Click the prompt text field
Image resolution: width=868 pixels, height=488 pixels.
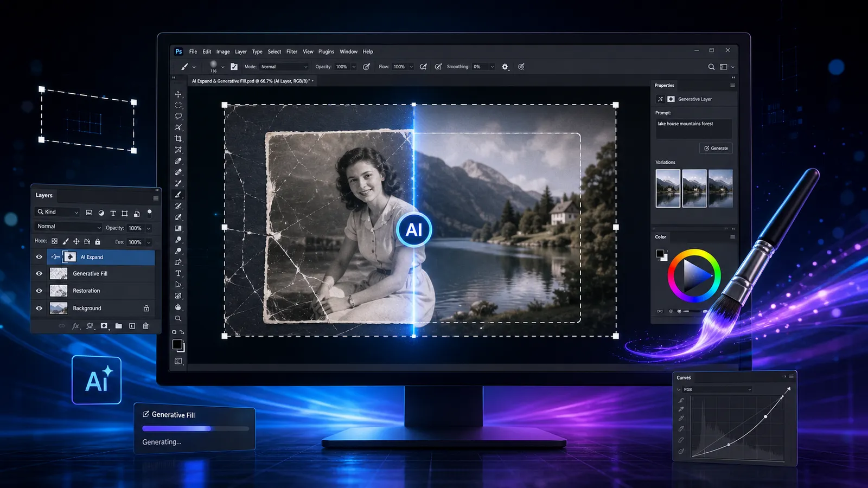tap(694, 129)
